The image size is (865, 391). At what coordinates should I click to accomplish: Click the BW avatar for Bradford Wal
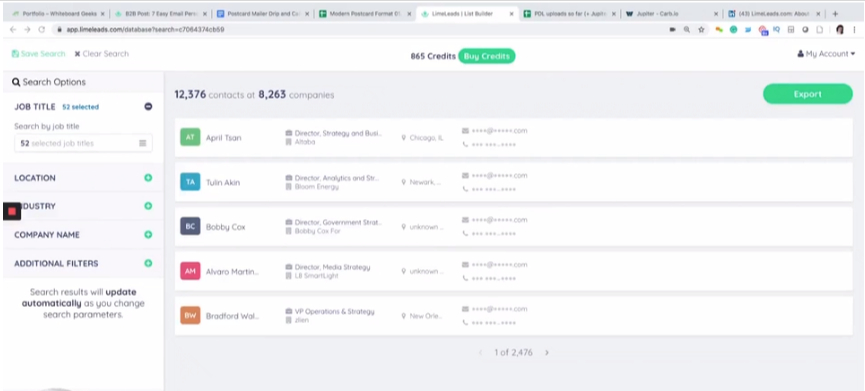[190, 315]
